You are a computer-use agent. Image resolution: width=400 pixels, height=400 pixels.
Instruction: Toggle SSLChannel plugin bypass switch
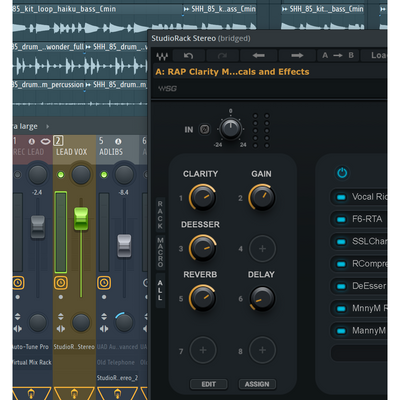coord(341,242)
